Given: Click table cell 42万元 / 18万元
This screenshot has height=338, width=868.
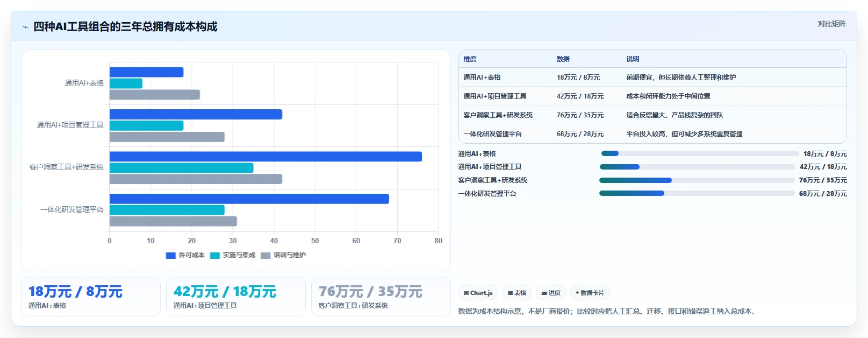Looking at the screenshot, I should [x=580, y=96].
